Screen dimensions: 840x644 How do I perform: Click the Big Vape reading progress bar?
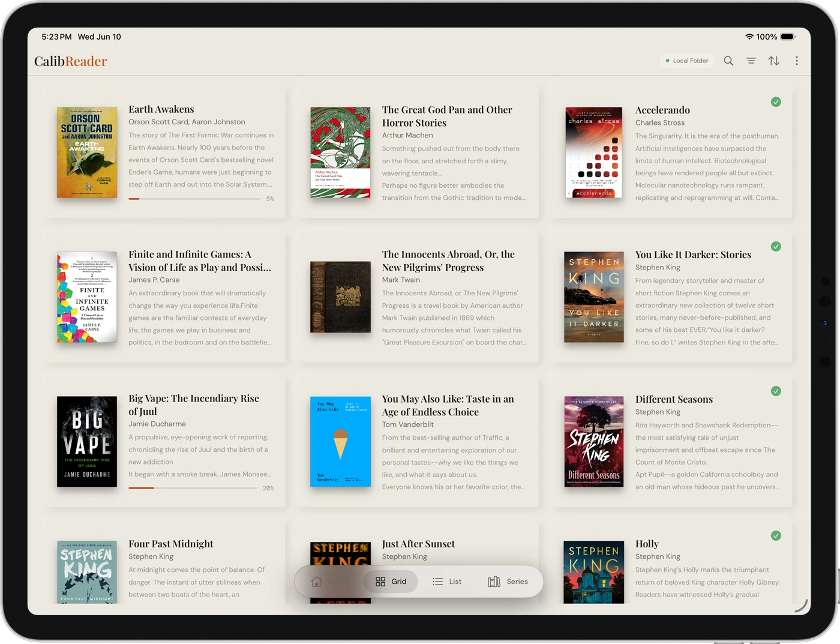click(193, 488)
